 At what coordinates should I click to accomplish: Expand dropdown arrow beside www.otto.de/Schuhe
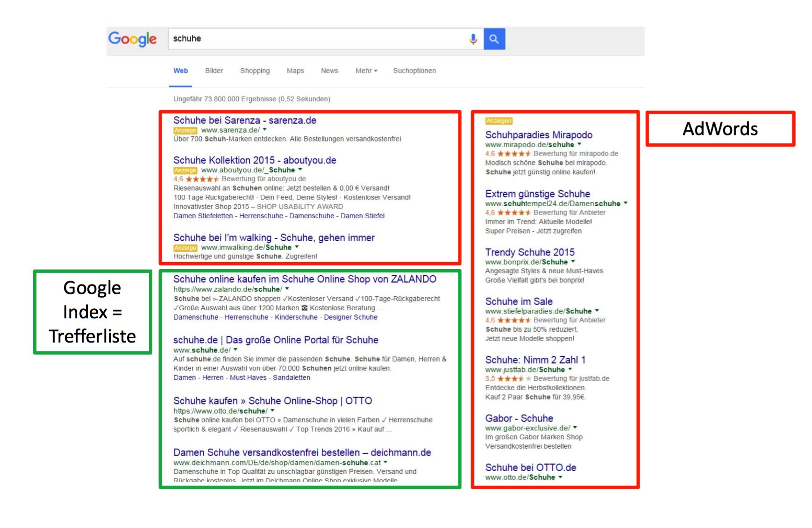[x=561, y=477]
